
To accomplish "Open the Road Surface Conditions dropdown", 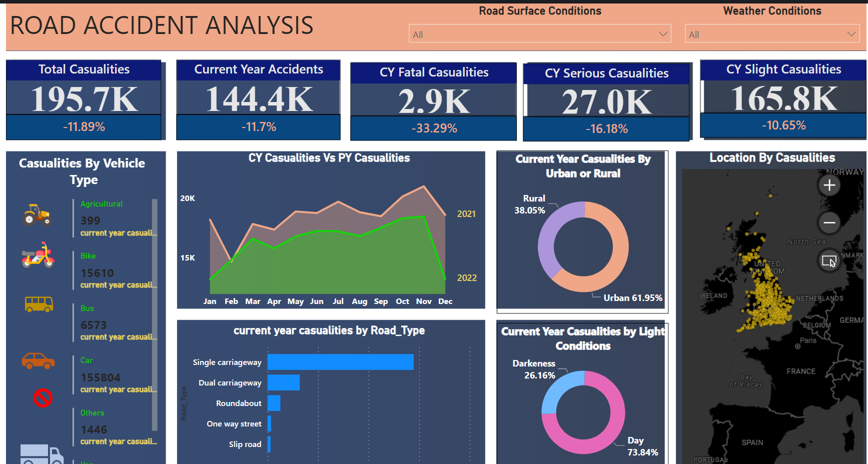I will click(540, 34).
